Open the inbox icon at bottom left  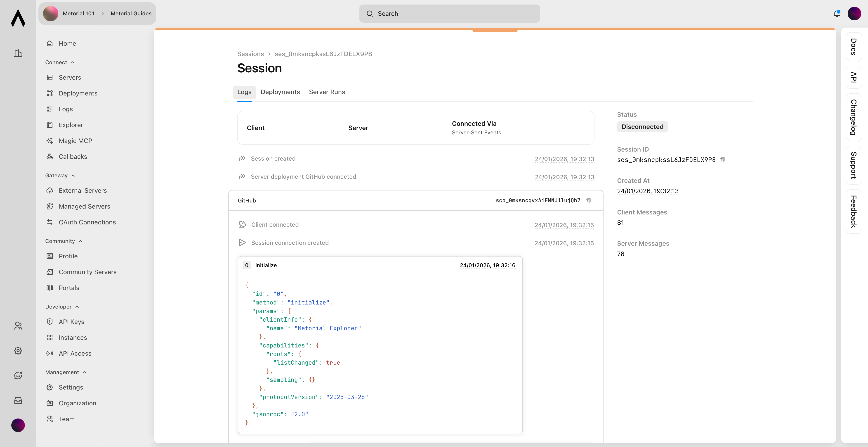18,400
